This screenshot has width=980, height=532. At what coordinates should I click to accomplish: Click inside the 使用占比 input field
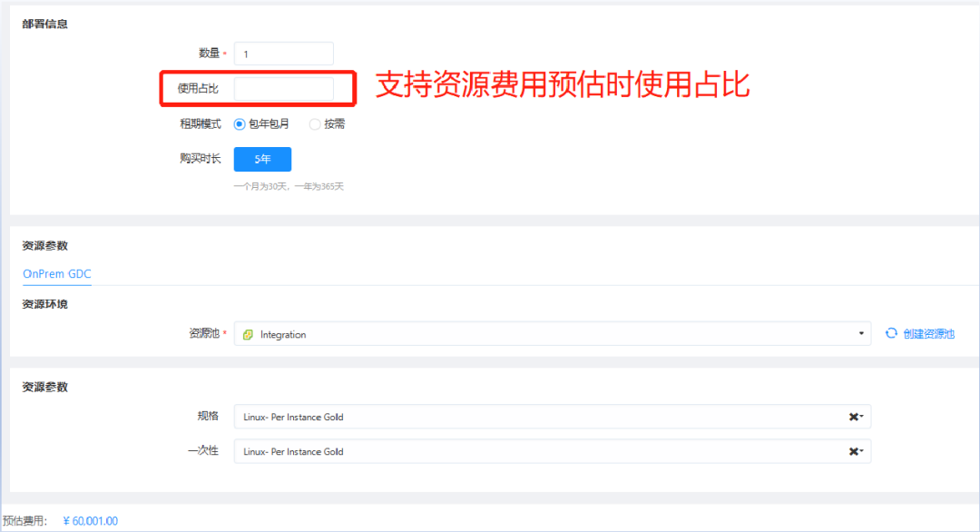(x=284, y=88)
